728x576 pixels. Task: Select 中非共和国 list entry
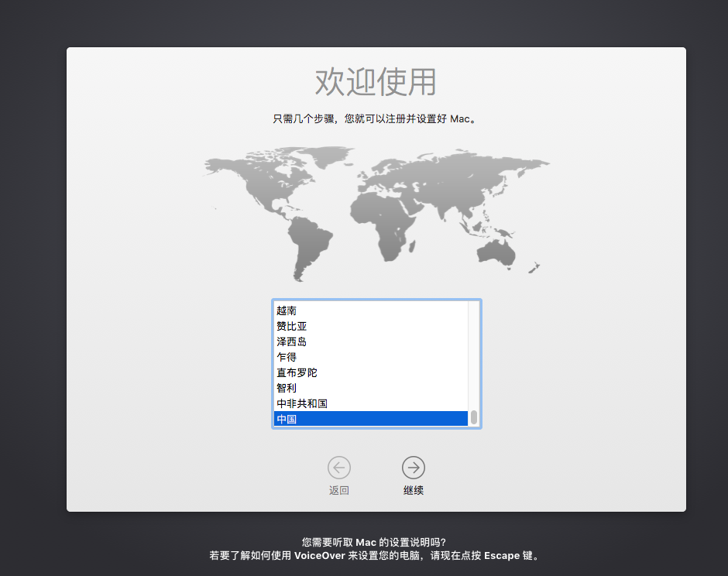pyautogui.click(x=370, y=403)
